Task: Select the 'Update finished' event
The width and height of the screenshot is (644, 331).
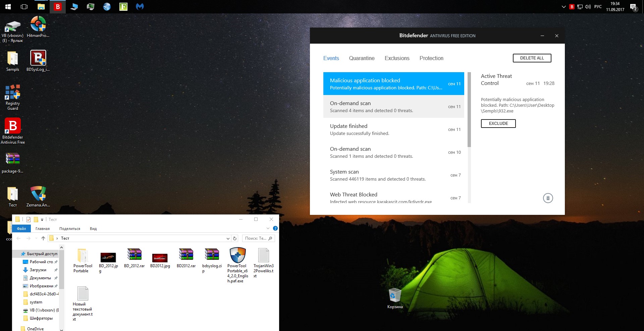Action: [x=394, y=129]
